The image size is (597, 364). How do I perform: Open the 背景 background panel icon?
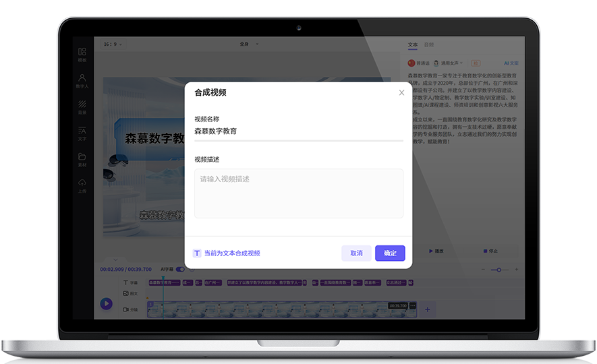point(82,107)
